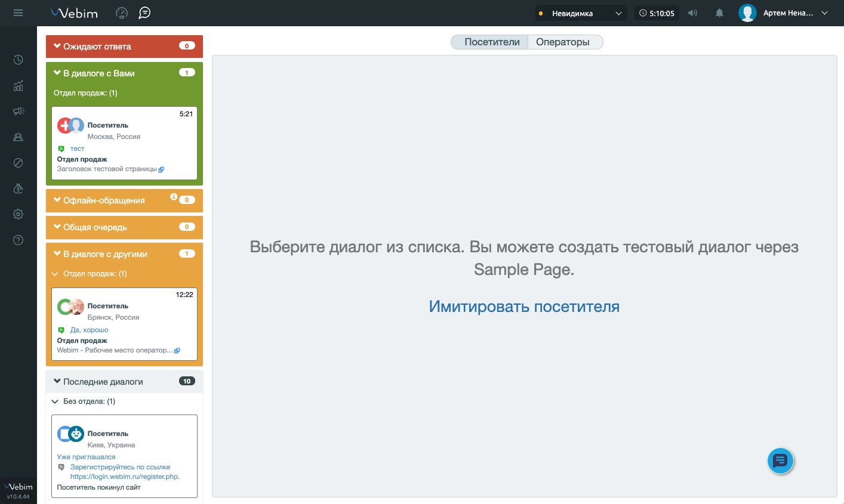
Task: Open the notifications bell
Action: click(719, 13)
